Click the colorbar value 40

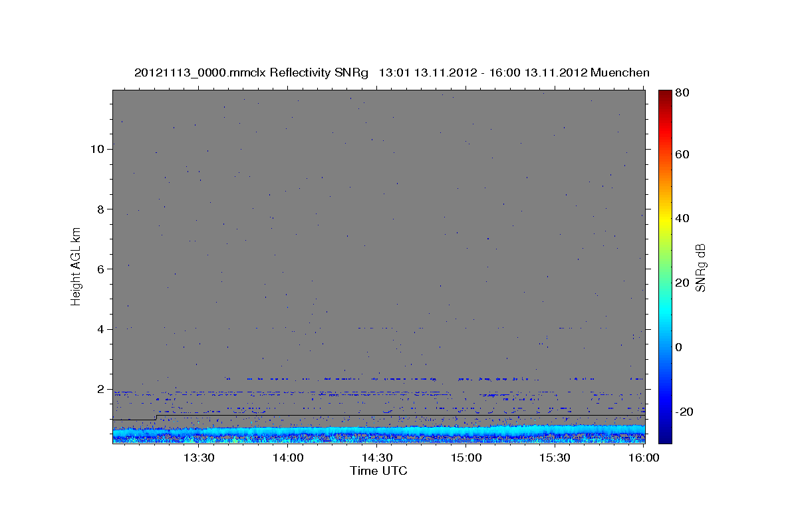click(684, 218)
